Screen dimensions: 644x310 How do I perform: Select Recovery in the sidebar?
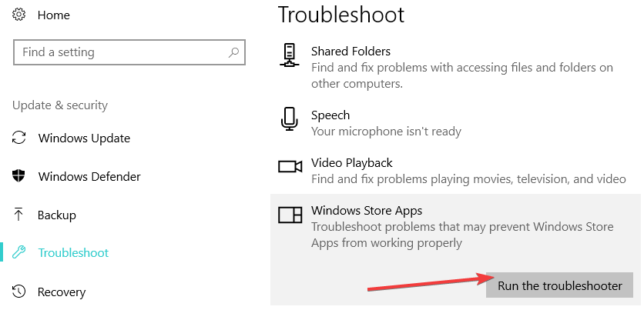coord(62,292)
